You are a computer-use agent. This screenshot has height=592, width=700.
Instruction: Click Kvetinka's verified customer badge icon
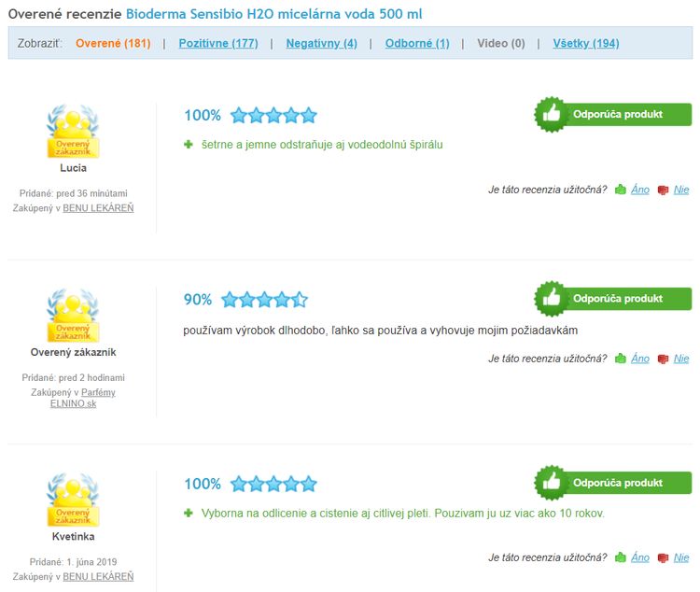73,500
